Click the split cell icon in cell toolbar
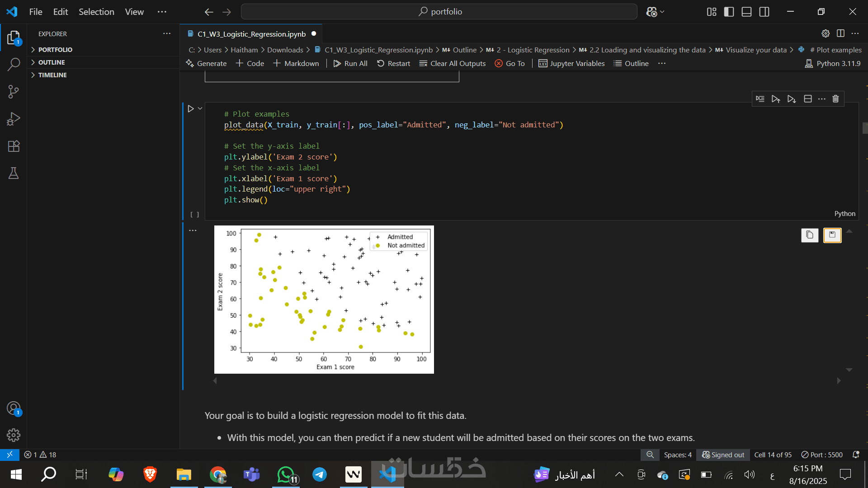The image size is (868, 488). (x=808, y=99)
